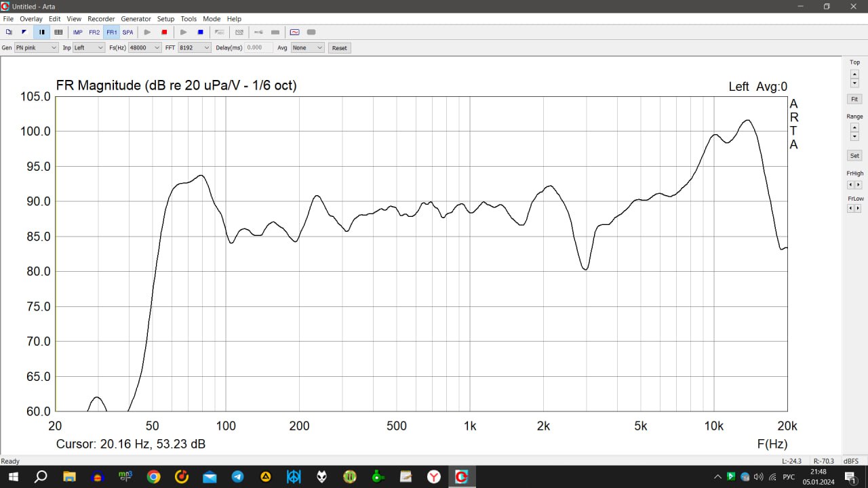Click the Cursor frequency readout text

pos(131,444)
